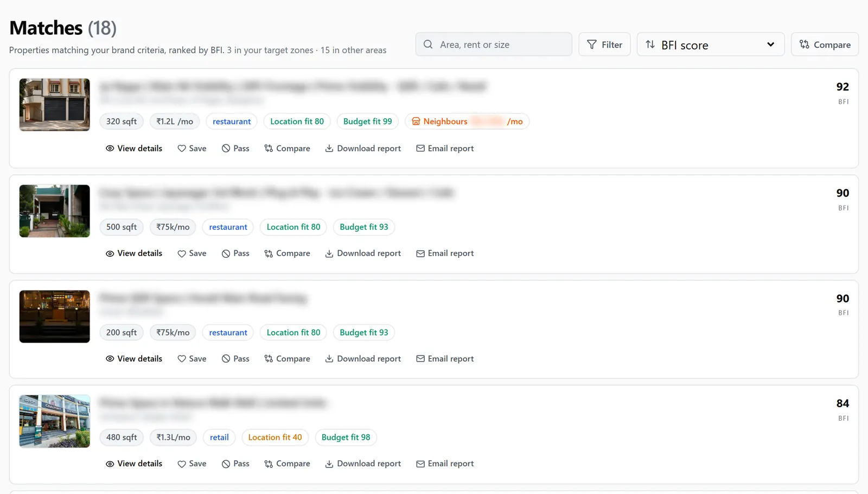The image size is (868, 494).
Task: Pass on the 480 sqft property
Action: [x=235, y=464]
